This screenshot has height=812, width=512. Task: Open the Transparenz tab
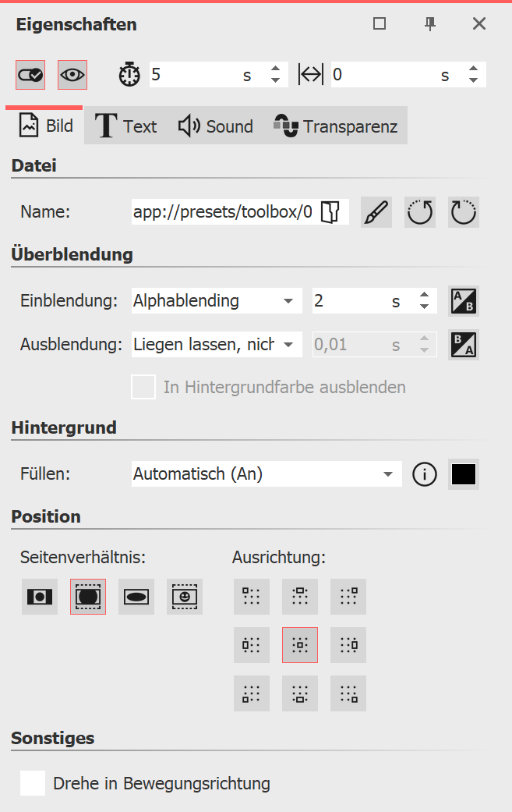335,126
